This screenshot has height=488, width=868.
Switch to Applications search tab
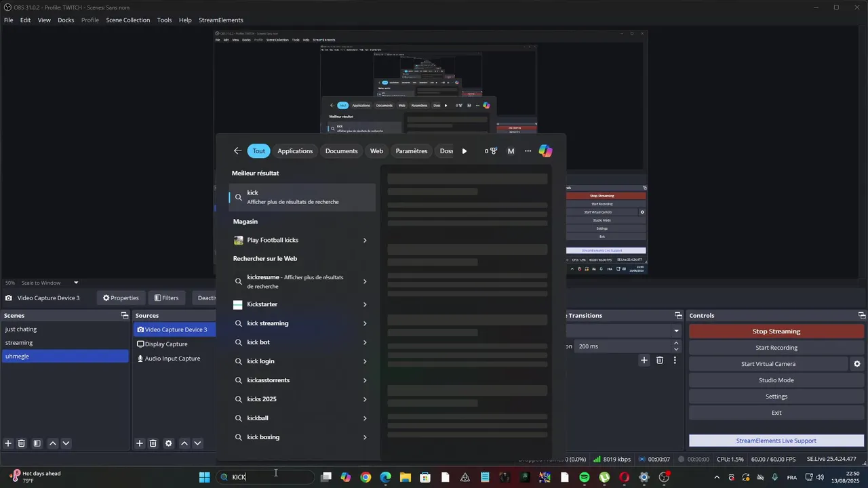(295, 151)
